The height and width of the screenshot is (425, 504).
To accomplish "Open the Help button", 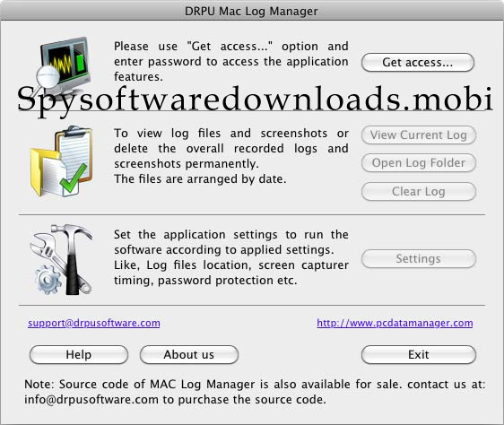I will 79,355.
